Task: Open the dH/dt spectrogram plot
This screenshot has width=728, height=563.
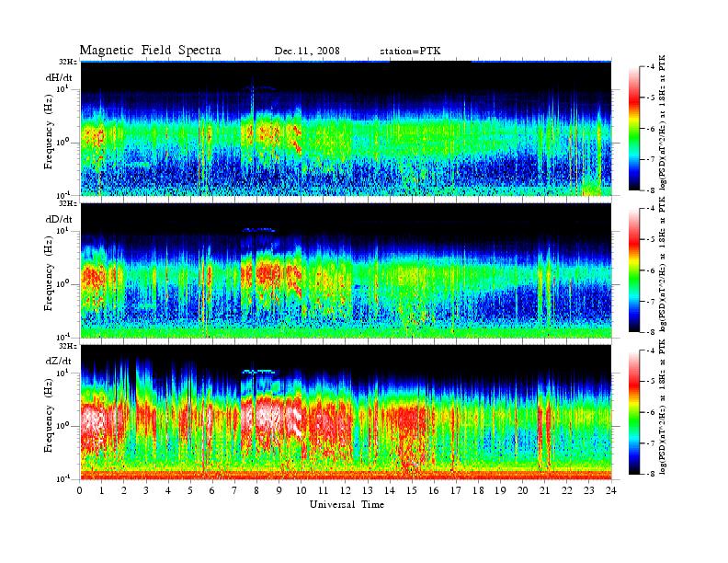Action: click(x=346, y=128)
